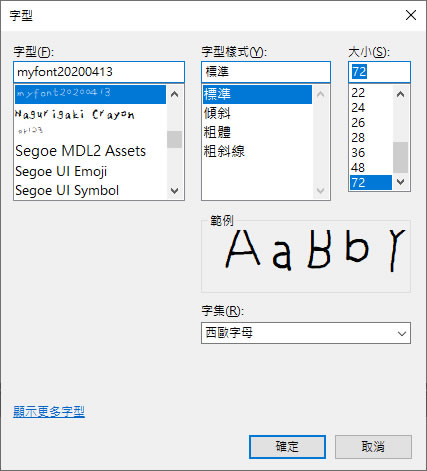The width and height of the screenshot is (427, 471).
Task: Click size list scroll down arrow
Action: coord(401,182)
